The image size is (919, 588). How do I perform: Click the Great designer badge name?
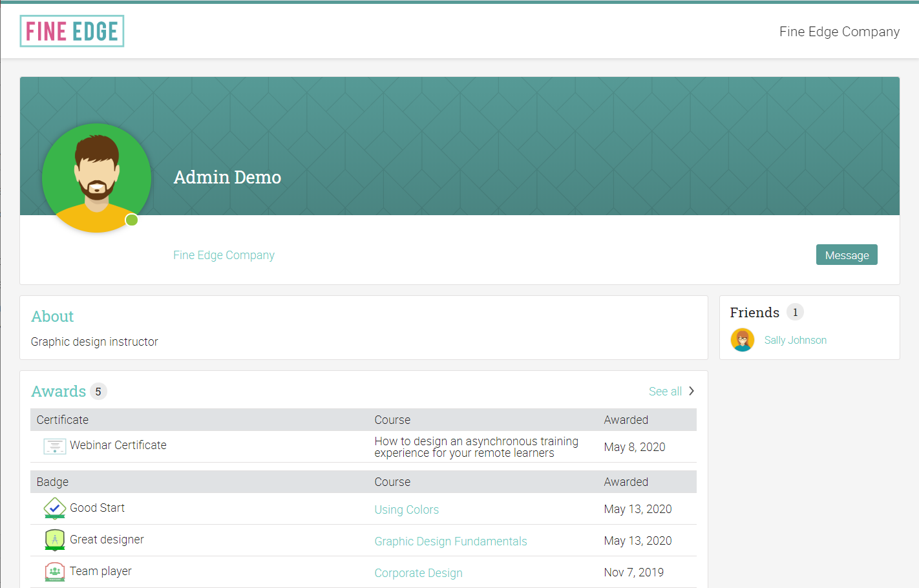pos(107,540)
